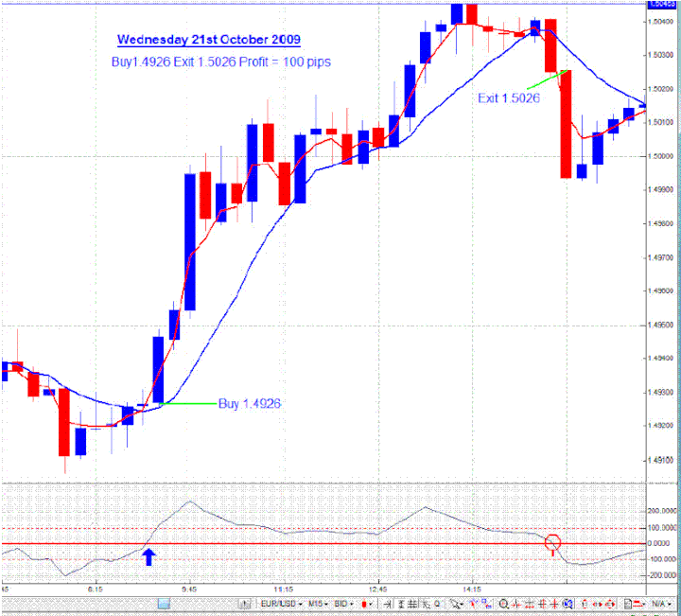Open the red candlestick chart-type dropdown
Screen dimensions: 681x616
[367, 604]
